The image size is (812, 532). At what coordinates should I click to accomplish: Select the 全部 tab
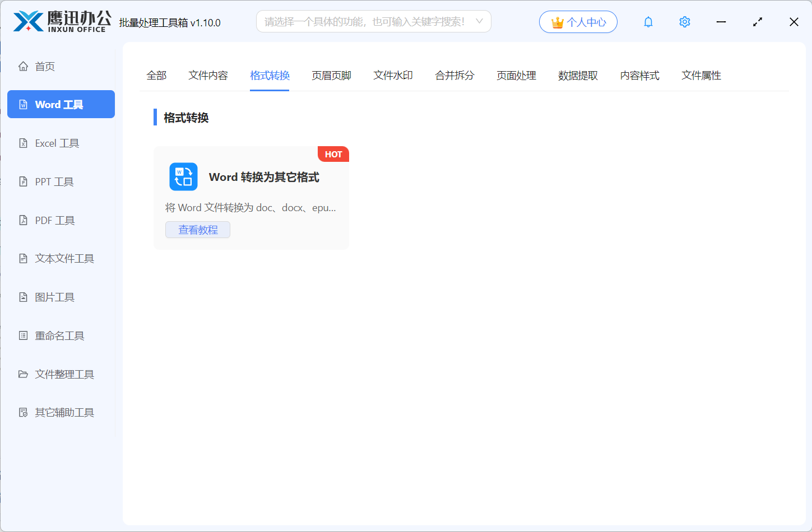tap(157, 75)
